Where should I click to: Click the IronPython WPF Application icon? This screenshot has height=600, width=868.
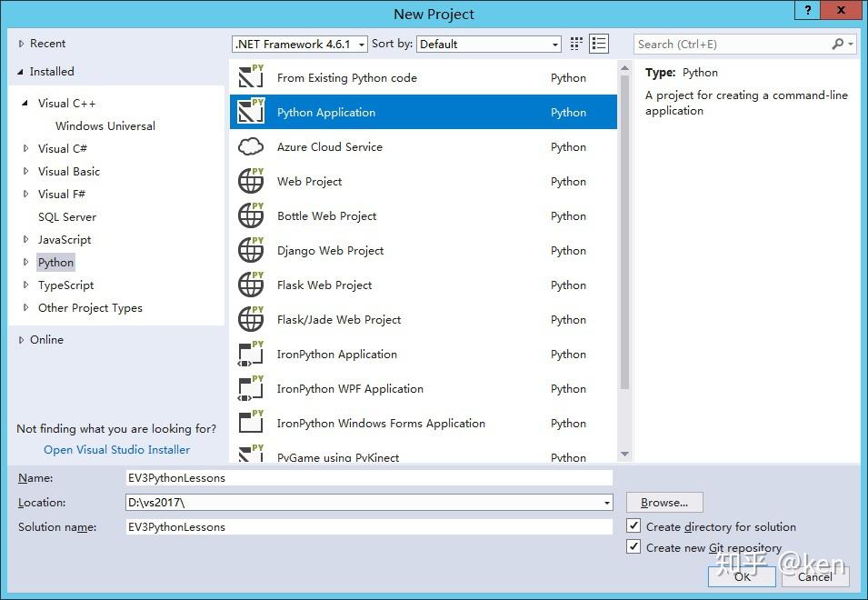click(251, 388)
